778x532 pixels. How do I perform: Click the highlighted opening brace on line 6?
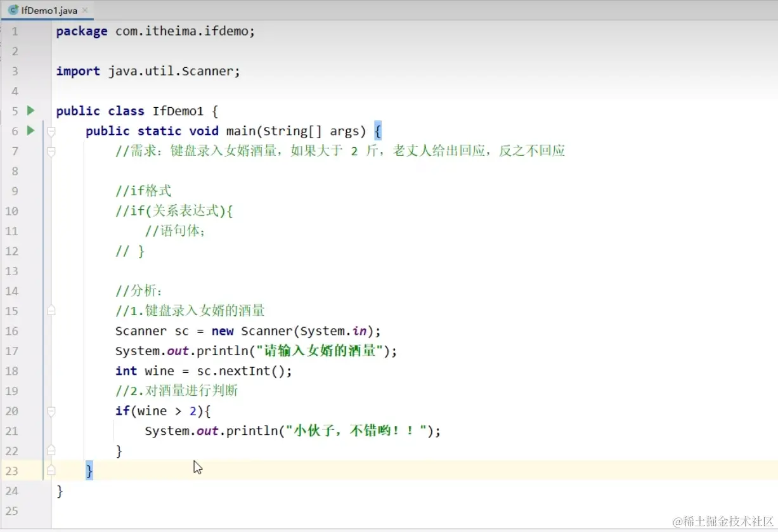pyautogui.click(x=378, y=131)
